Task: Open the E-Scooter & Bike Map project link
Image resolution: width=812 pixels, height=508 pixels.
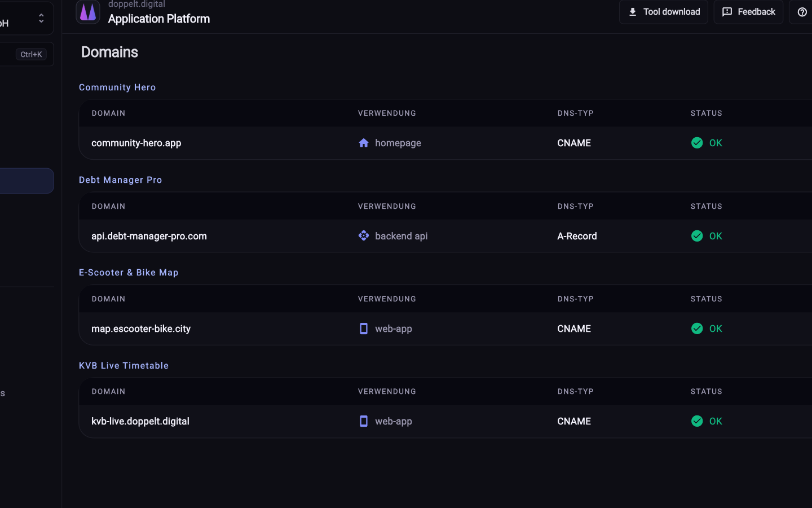Action: (129, 273)
